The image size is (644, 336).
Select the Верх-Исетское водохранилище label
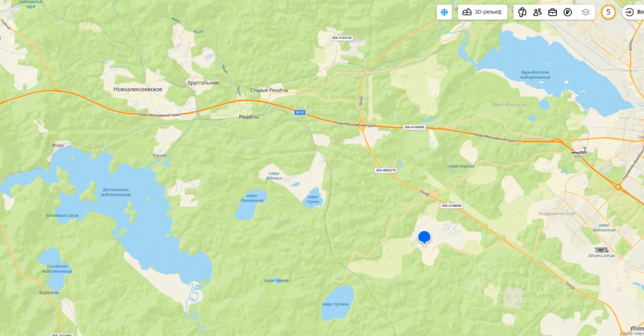point(536,75)
